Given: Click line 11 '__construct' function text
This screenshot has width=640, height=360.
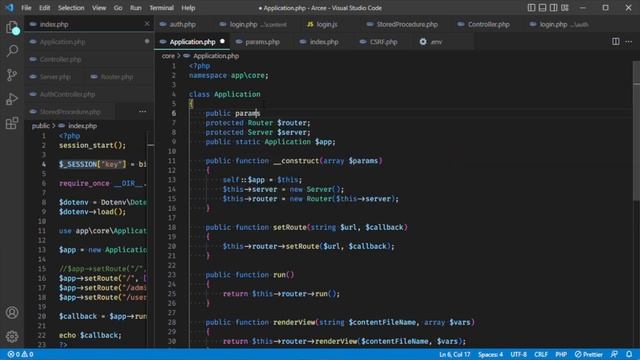Looking at the screenshot, I should click(x=296, y=161).
